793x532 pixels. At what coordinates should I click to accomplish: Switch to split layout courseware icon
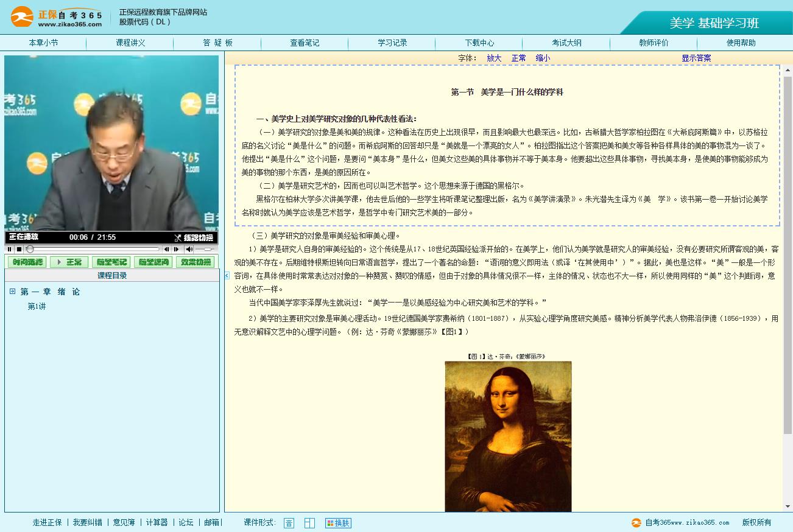tap(309, 523)
